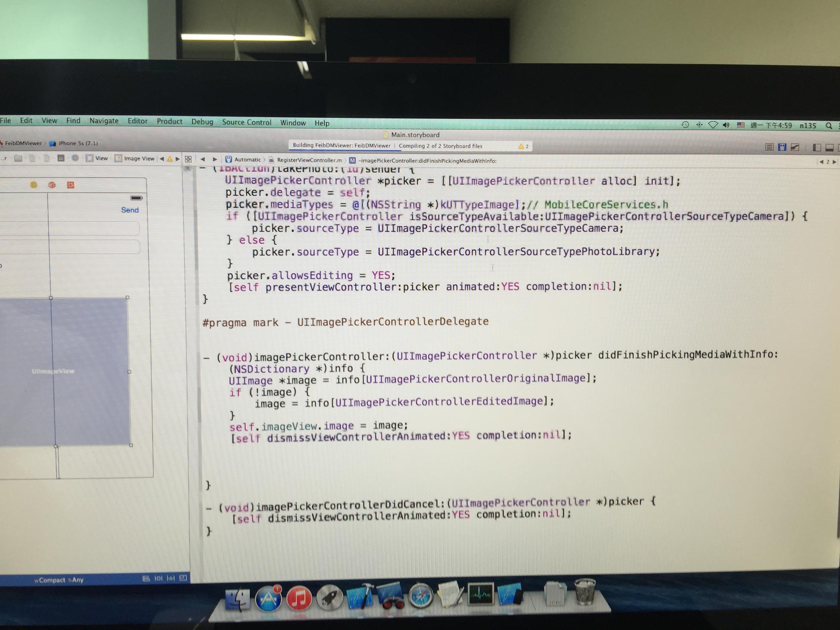Click the First Responder cube icon

(x=52, y=185)
